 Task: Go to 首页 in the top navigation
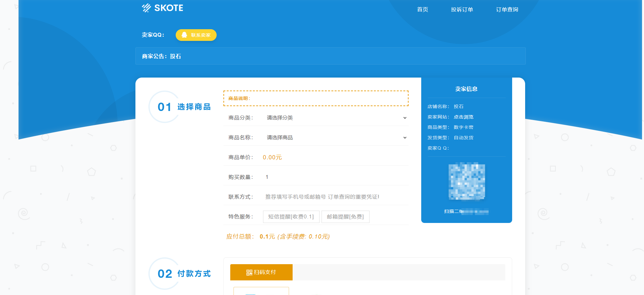click(423, 10)
